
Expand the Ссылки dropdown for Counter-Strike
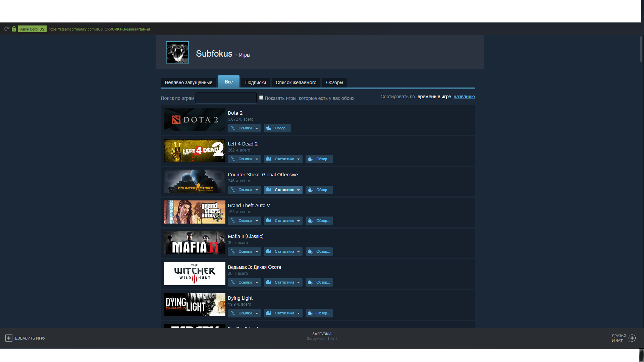(x=245, y=190)
